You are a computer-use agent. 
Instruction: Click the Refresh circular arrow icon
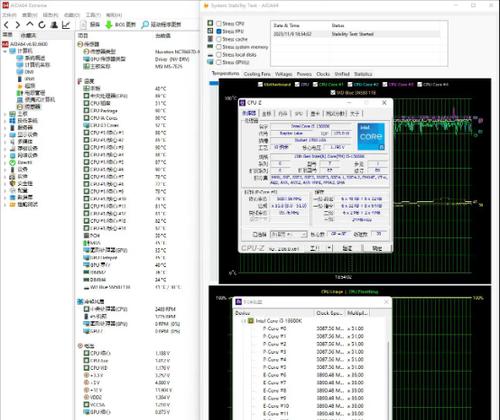(42, 25)
